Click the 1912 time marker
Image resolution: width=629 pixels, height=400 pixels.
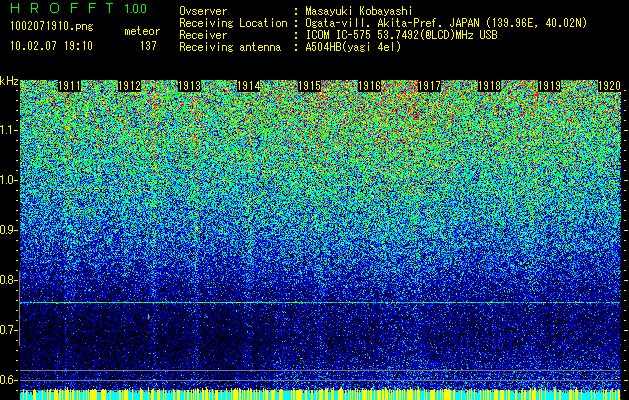[x=129, y=86]
